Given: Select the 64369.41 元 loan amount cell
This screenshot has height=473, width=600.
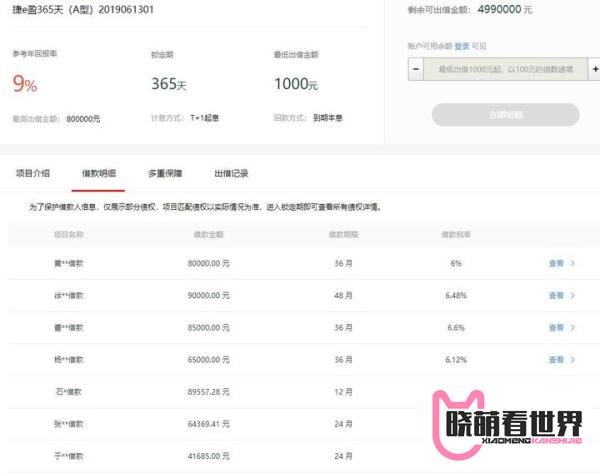Looking at the screenshot, I should click(209, 424).
